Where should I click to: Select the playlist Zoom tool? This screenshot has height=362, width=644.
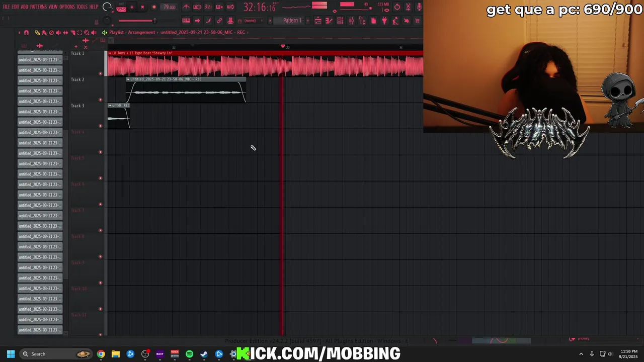coord(87,32)
